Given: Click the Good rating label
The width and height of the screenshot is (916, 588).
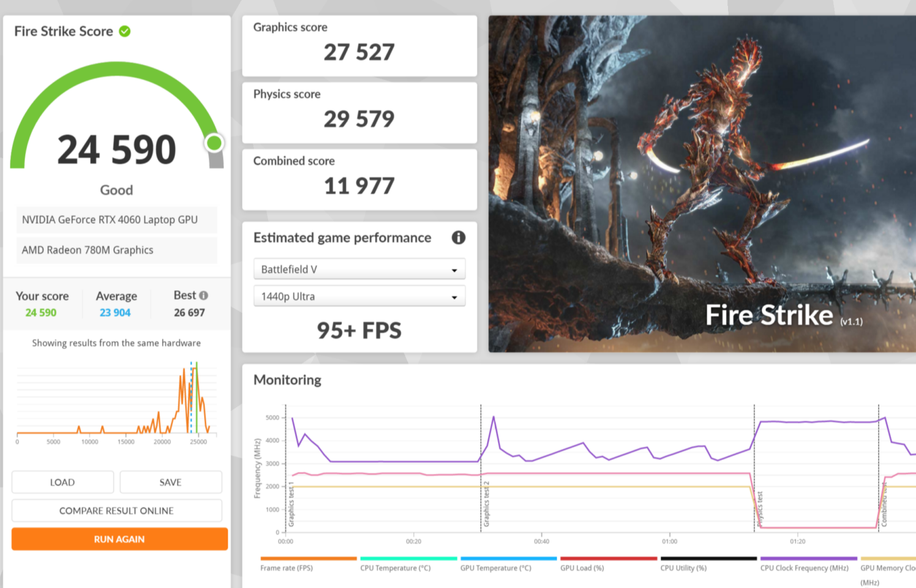Looking at the screenshot, I should click(x=116, y=190).
